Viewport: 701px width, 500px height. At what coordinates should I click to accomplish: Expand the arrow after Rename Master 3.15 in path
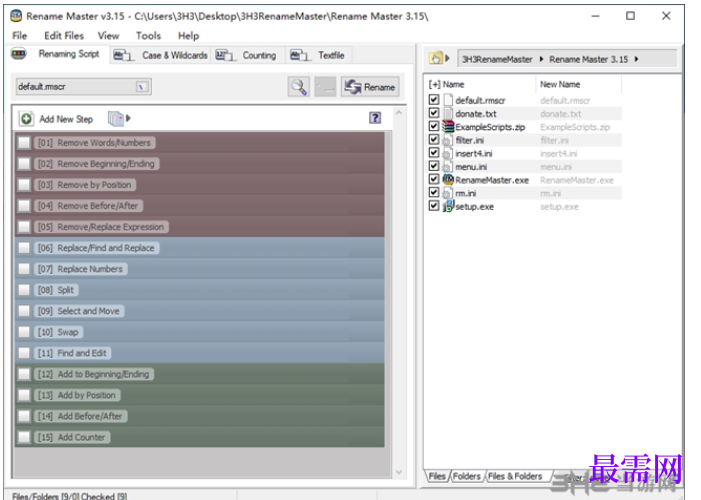click(x=636, y=59)
